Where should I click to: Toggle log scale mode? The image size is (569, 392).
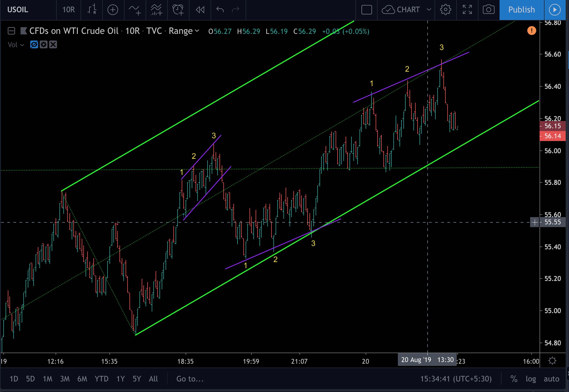tap(531, 379)
